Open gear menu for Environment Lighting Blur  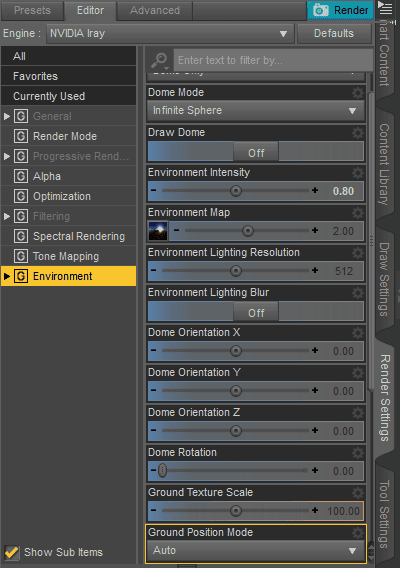click(x=358, y=293)
